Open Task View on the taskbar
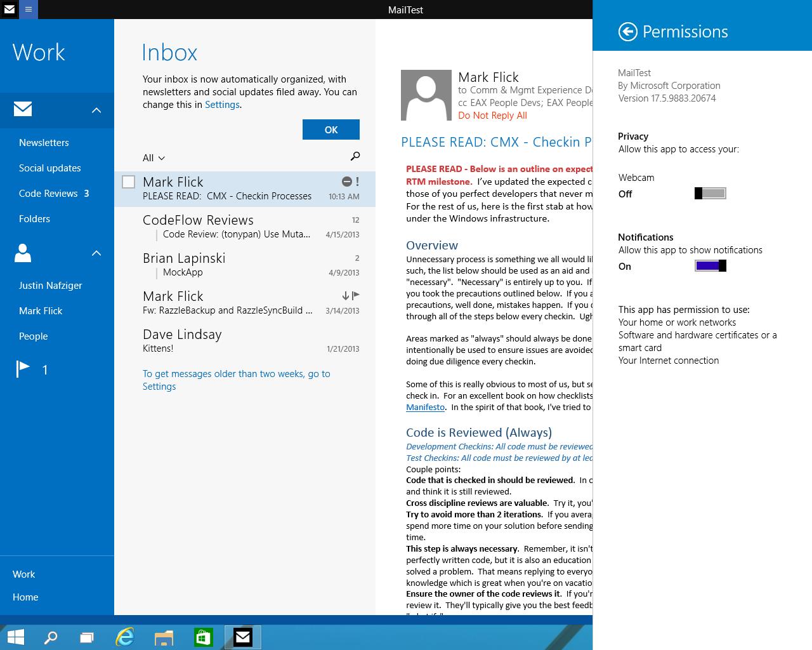 (87, 637)
